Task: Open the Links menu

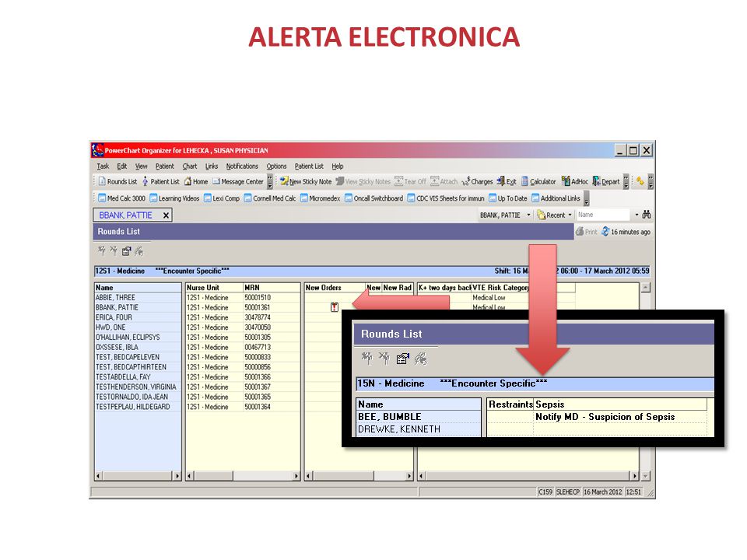Action: coord(212,166)
